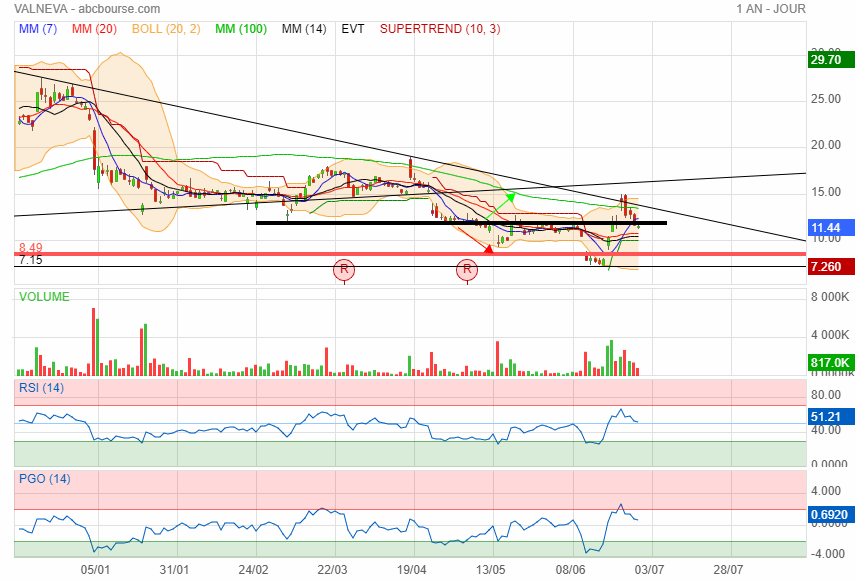This screenshot has height=580, width=855.
Task: Click the 28/07 date label
Action: pyautogui.click(x=728, y=570)
